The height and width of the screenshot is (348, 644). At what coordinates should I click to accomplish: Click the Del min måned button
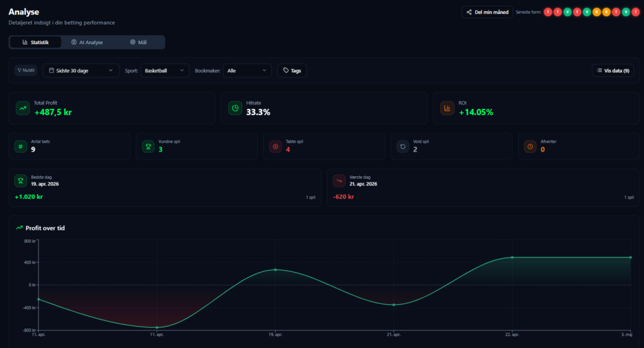pyautogui.click(x=487, y=12)
